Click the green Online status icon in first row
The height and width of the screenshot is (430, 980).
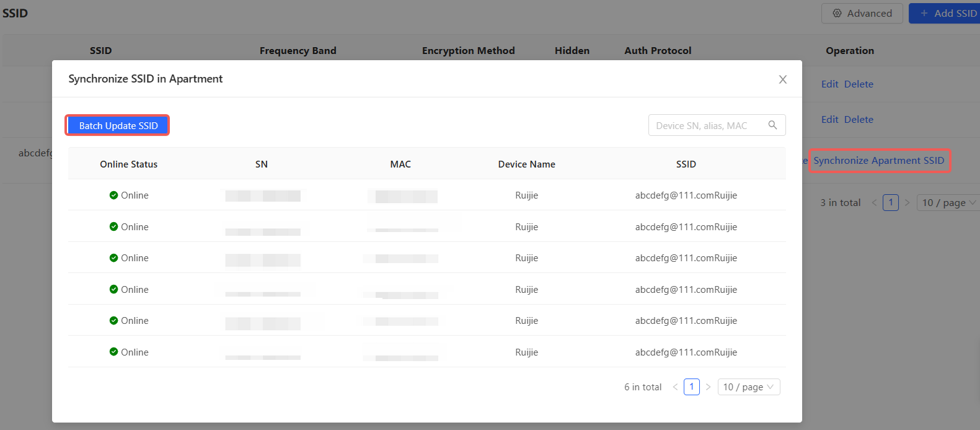pyautogui.click(x=113, y=195)
